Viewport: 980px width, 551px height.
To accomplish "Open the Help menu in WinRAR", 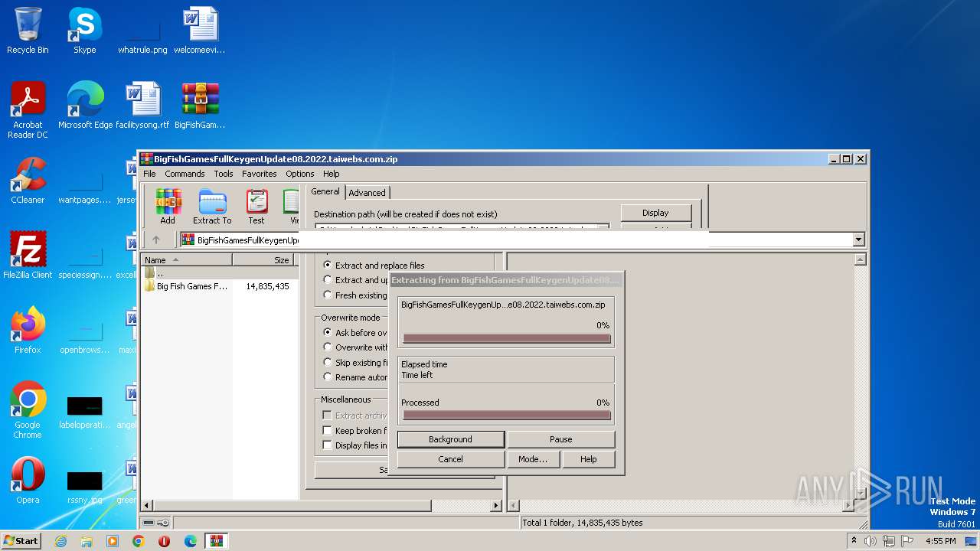I will [x=332, y=174].
